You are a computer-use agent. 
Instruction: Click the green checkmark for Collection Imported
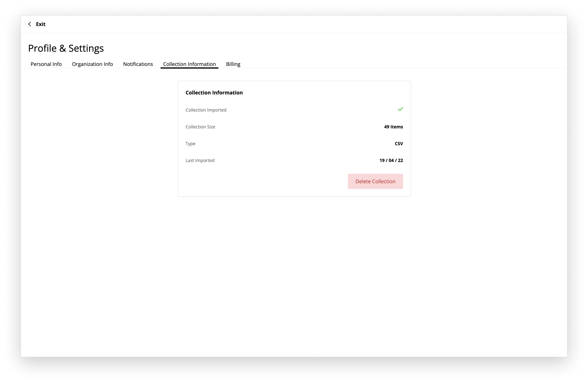(401, 109)
